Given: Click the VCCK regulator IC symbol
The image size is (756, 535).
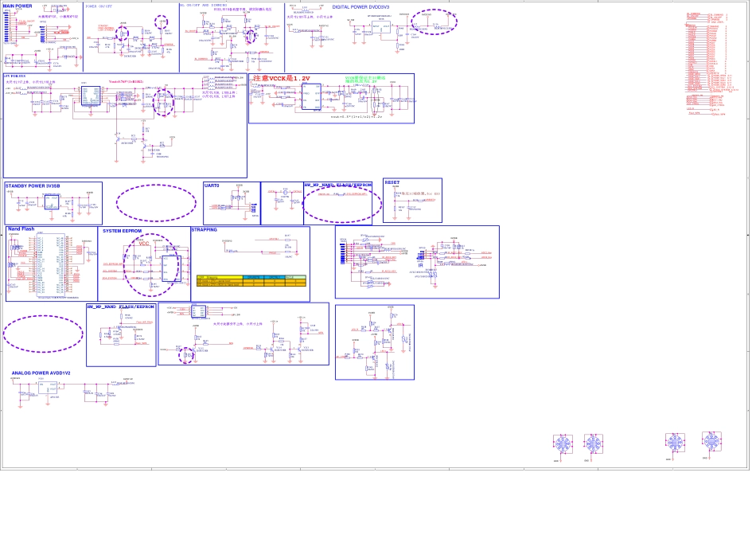Looking at the screenshot, I should click(x=311, y=97).
